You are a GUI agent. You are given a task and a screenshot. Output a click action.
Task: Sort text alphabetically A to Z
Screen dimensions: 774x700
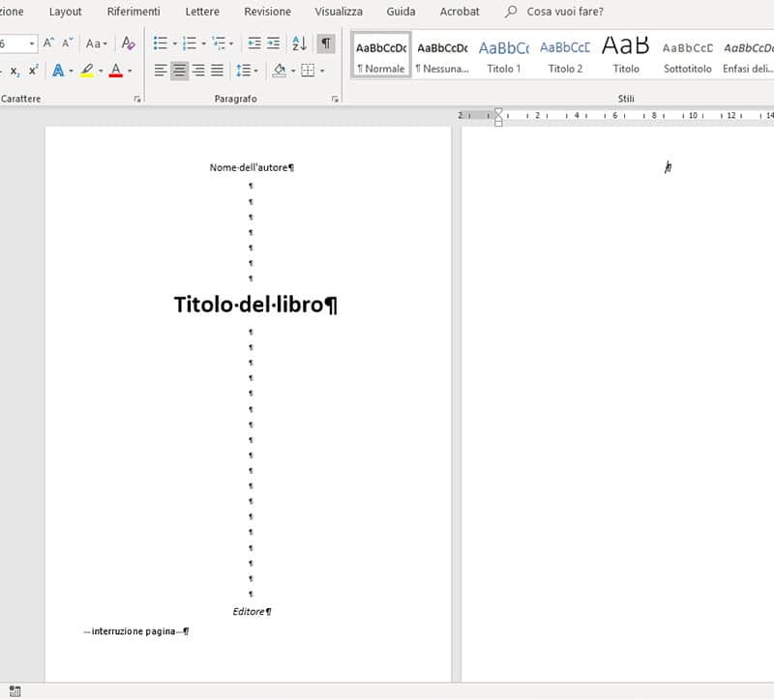[x=299, y=43]
